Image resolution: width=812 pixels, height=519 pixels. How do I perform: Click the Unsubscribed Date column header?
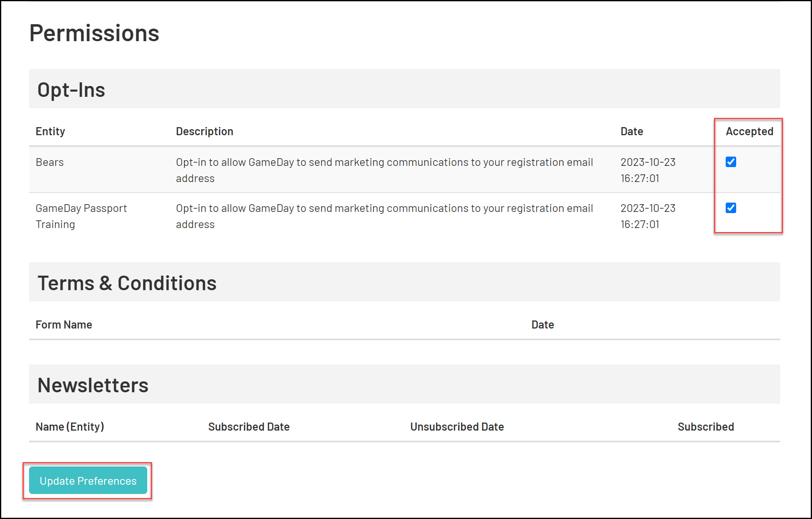click(x=457, y=427)
